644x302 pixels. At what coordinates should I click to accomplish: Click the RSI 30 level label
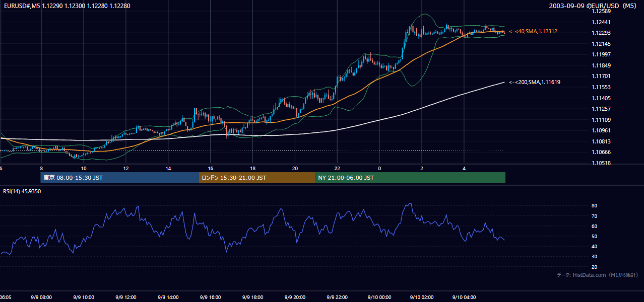[595, 257]
